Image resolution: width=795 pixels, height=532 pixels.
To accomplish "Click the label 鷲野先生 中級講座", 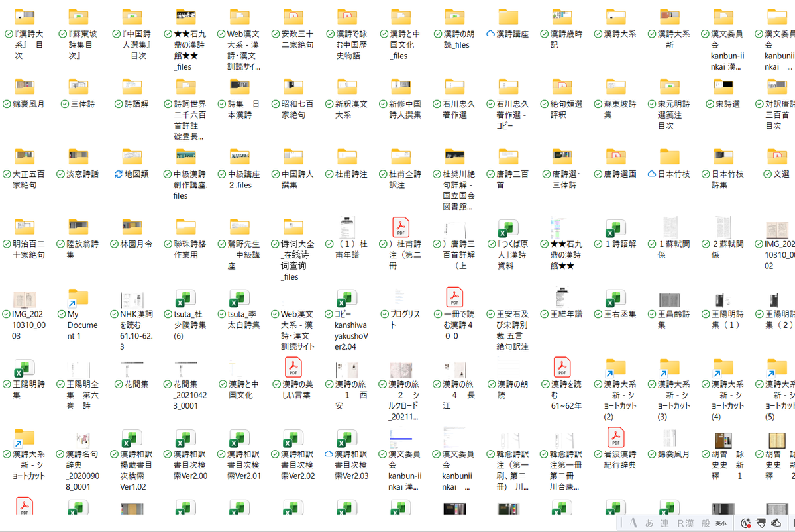I will pos(244,255).
